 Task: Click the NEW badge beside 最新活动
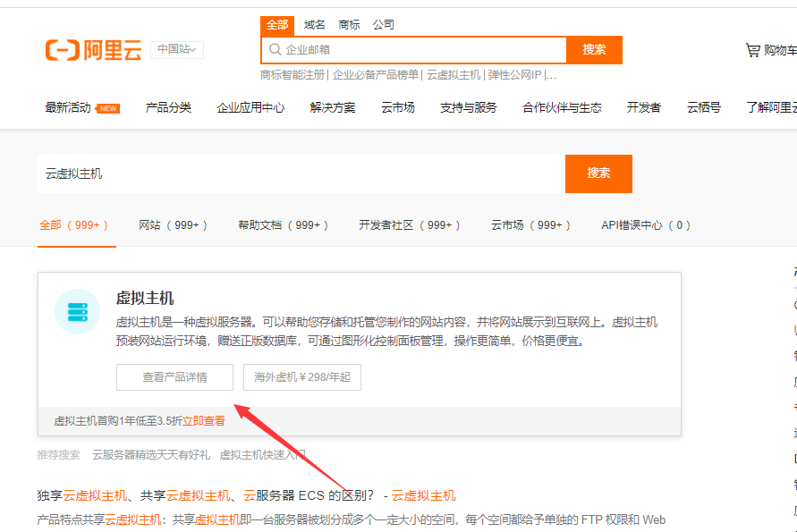108,108
